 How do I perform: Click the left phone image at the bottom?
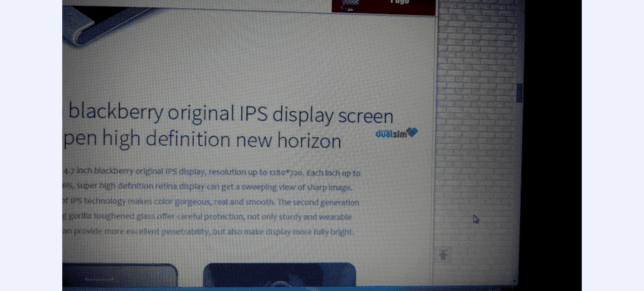pos(120,276)
